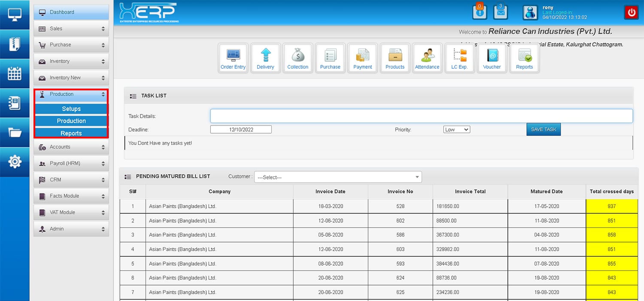Open the Order Entry shortcut icon
The width and height of the screenshot is (644, 301).
tap(233, 58)
